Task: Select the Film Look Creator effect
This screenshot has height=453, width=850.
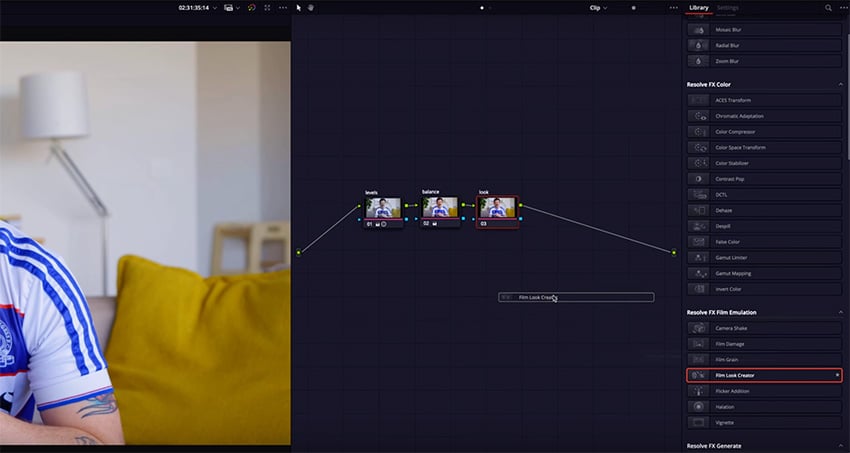Action: [x=764, y=375]
